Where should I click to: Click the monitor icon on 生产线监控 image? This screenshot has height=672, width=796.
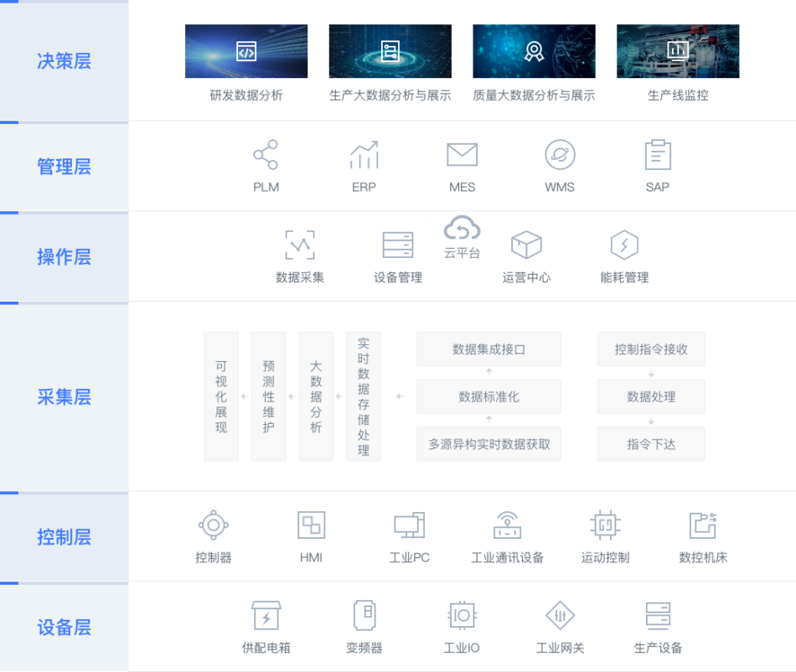(678, 51)
